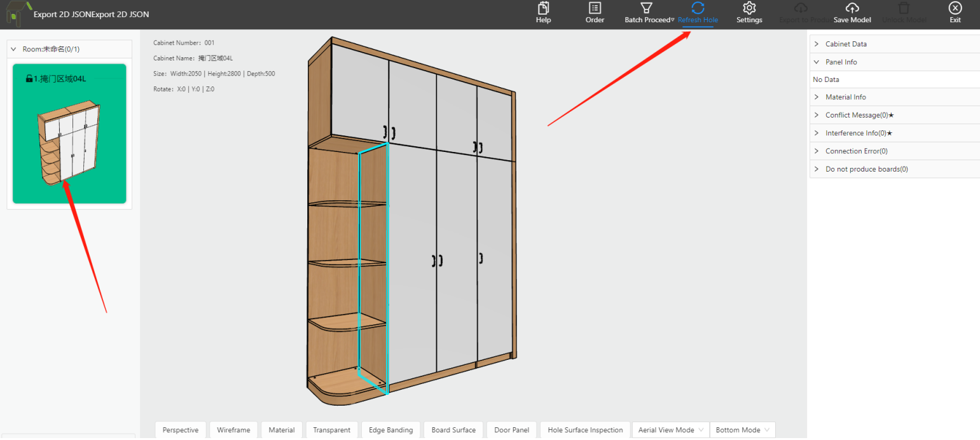Click the Door Panel button
The image size is (980, 440).
511,430
